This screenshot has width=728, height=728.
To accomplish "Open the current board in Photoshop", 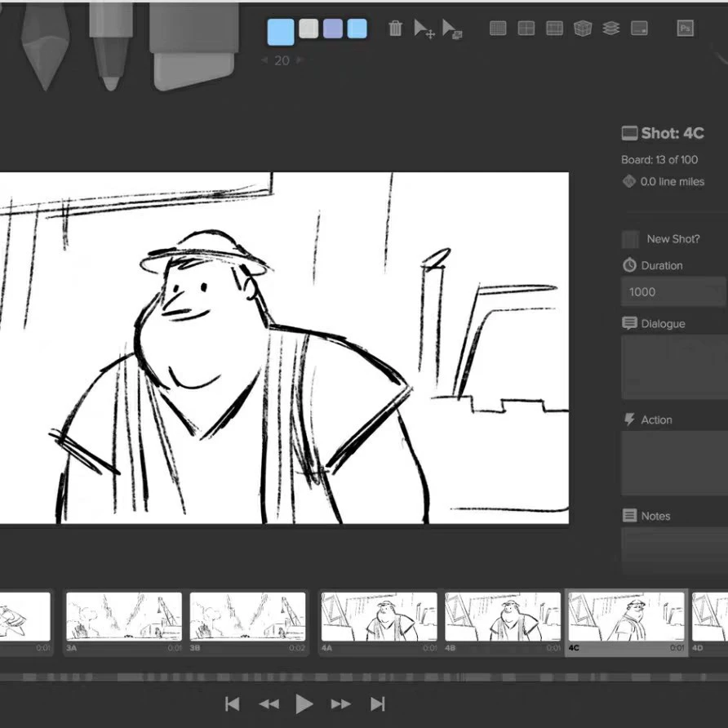I will click(x=685, y=28).
